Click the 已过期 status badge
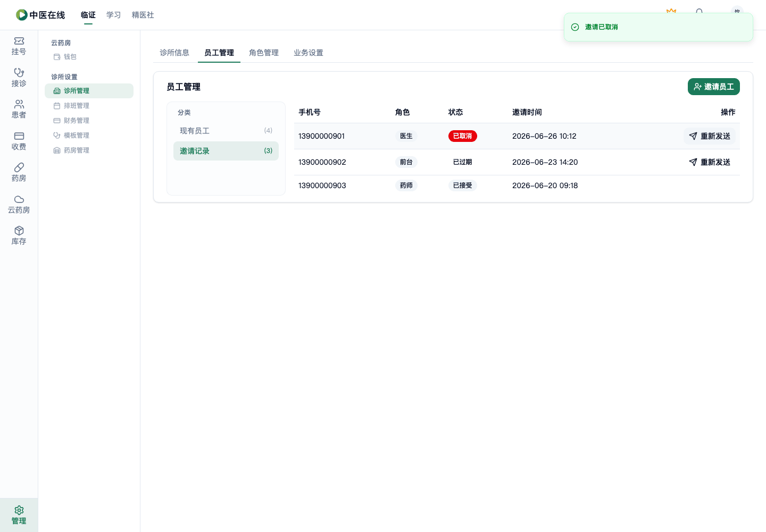 (x=463, y=162)
